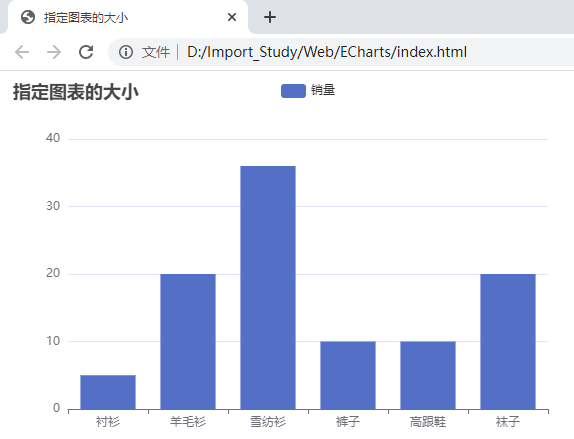The height and width of the screenshot is (439, 574).
Task: Open a new tab with plus button
Action: (x=270, y=17)
